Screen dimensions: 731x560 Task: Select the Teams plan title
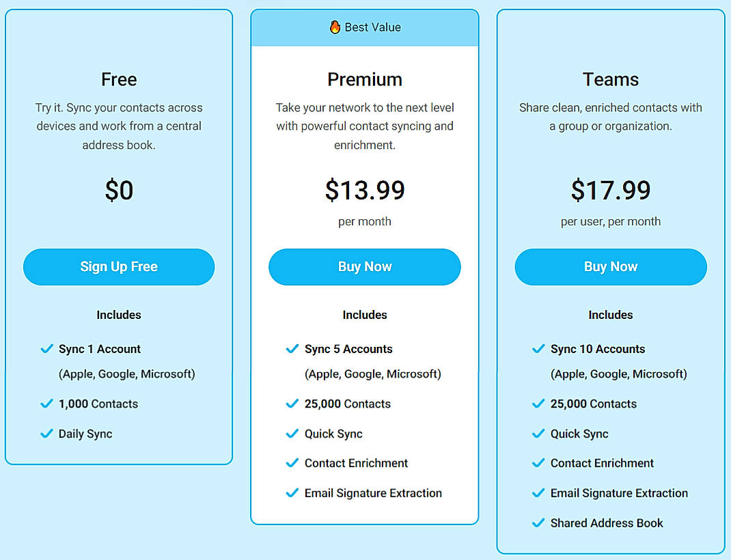click(610, 79)
